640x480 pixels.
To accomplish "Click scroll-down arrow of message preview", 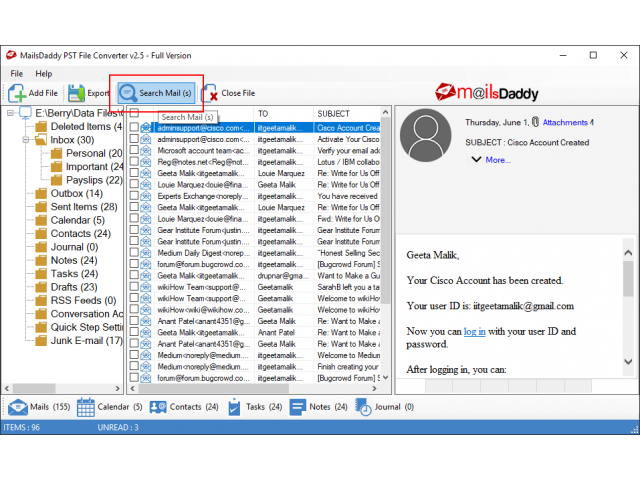I will click(628, 361).
